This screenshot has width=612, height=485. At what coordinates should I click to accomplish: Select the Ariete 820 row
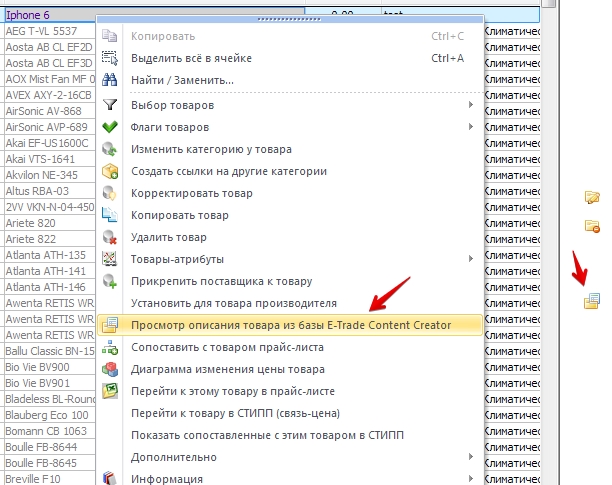[50, 223]
